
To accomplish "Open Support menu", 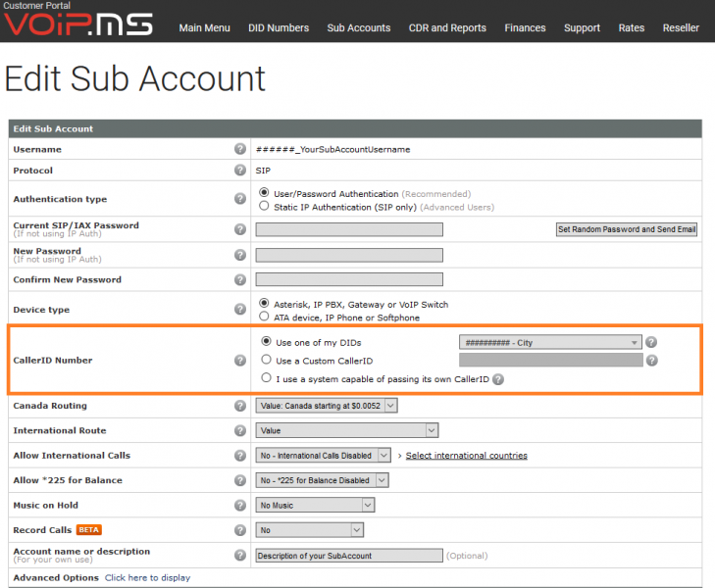I will tap(582, 27).
